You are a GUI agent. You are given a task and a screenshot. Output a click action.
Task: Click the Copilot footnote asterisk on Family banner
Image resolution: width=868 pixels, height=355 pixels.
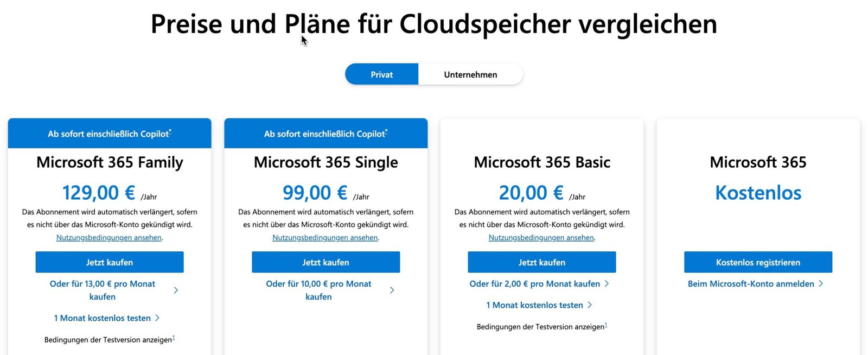(x=170, y=130)
